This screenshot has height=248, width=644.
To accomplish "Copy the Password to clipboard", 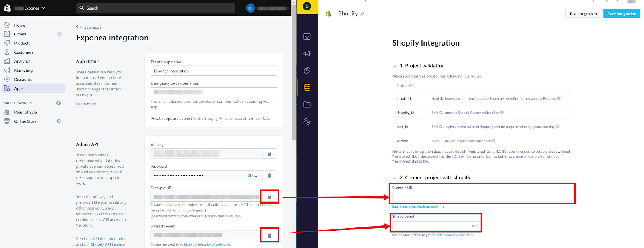I will pyautogui.click(x=270, y=175).
